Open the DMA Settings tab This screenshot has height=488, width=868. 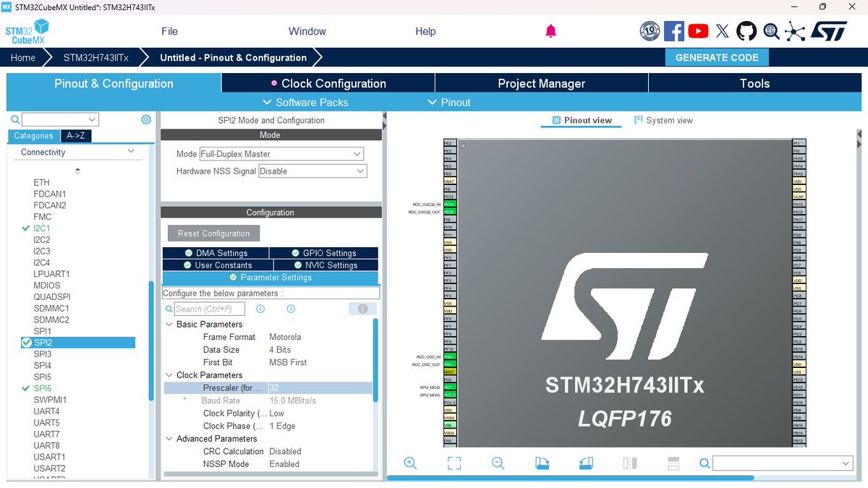[x=216, y=253]
